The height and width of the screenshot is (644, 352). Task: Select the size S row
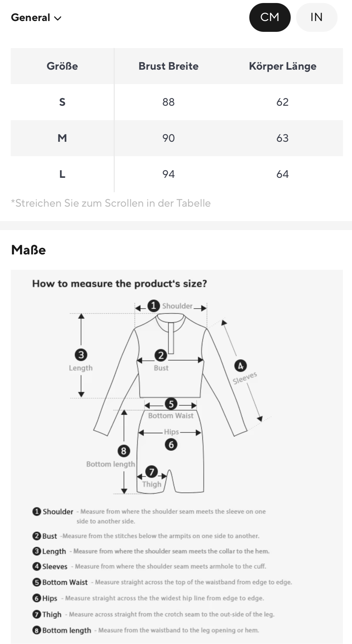[x=62, y=102]
